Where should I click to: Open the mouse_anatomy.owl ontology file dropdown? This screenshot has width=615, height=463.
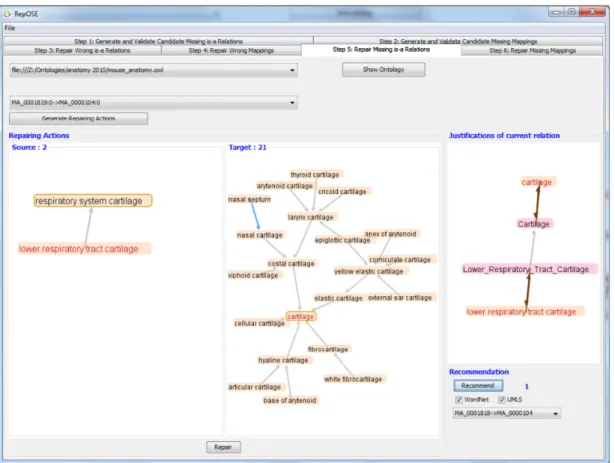(153, 70)
